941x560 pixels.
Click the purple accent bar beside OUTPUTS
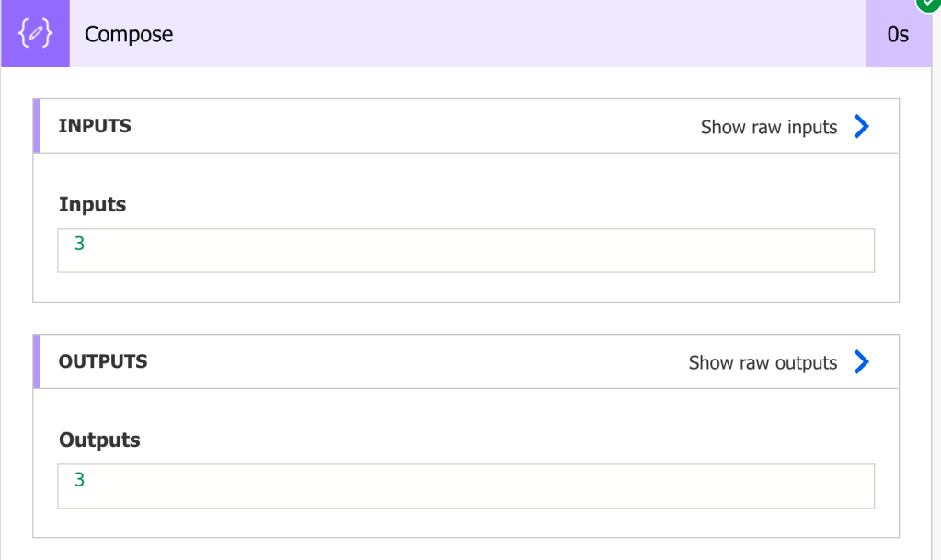pyautogui.click(x=37, y=361)
